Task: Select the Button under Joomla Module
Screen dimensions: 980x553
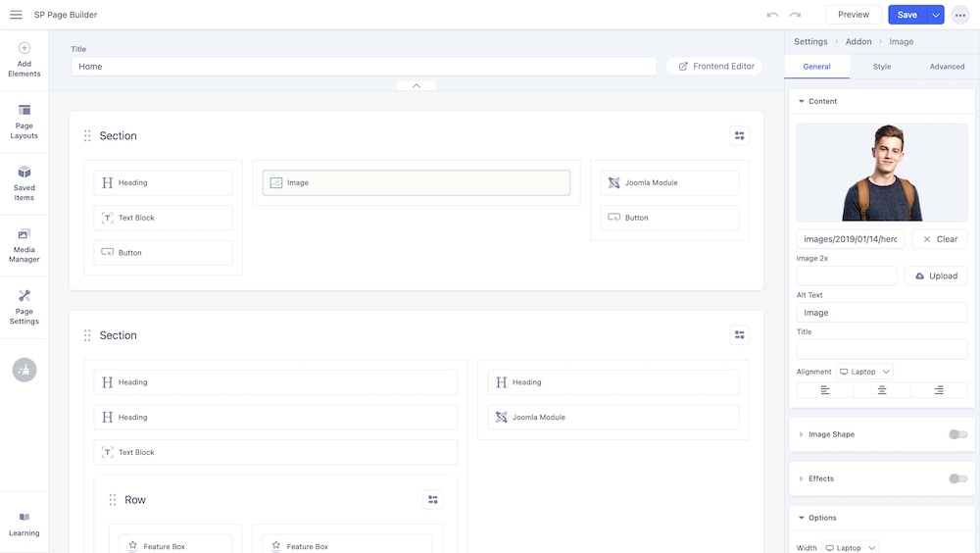Action: coord(669,218)
